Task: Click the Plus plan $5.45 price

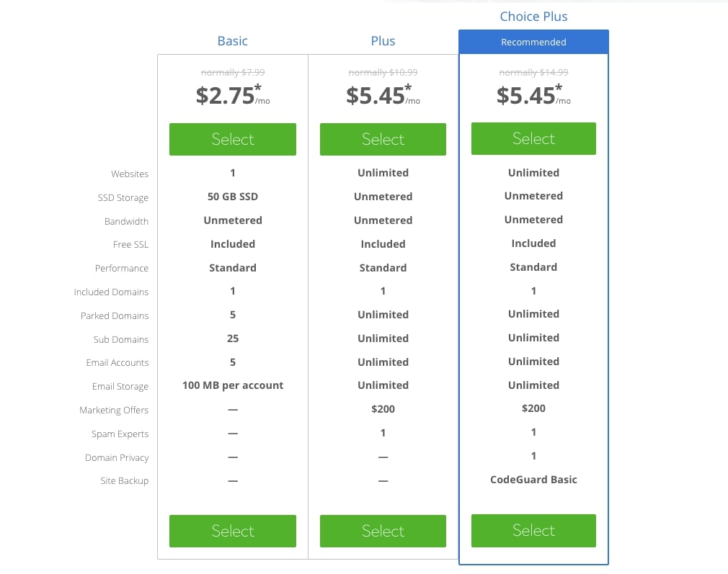Action: (x=383, y=95)
